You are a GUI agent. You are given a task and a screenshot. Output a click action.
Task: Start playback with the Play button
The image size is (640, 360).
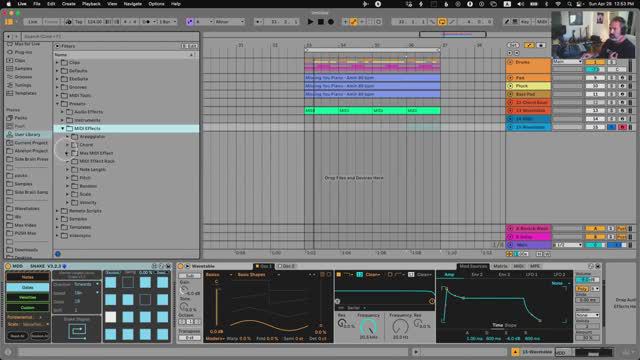point(310,22)
